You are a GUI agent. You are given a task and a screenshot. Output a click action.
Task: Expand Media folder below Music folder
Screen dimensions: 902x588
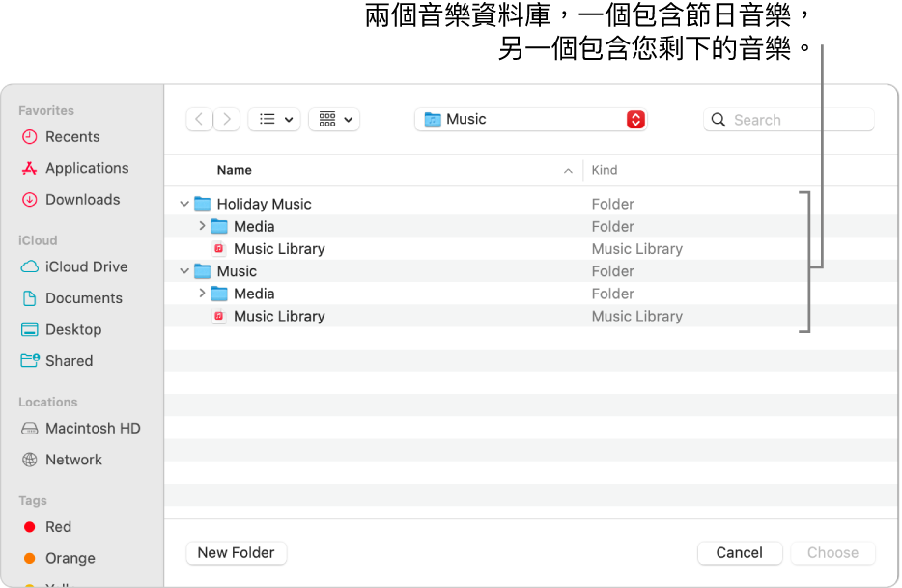point(202,294)
